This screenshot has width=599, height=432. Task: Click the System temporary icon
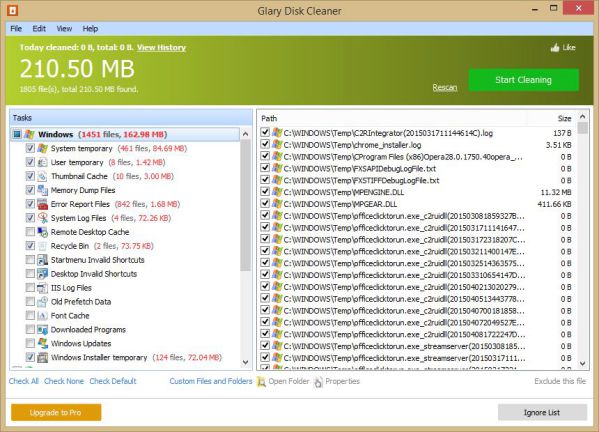[x=42, y=148]
